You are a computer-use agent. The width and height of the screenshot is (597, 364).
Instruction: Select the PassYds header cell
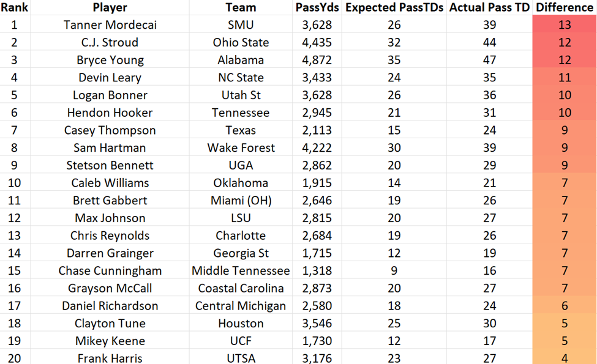coord(317,7)
